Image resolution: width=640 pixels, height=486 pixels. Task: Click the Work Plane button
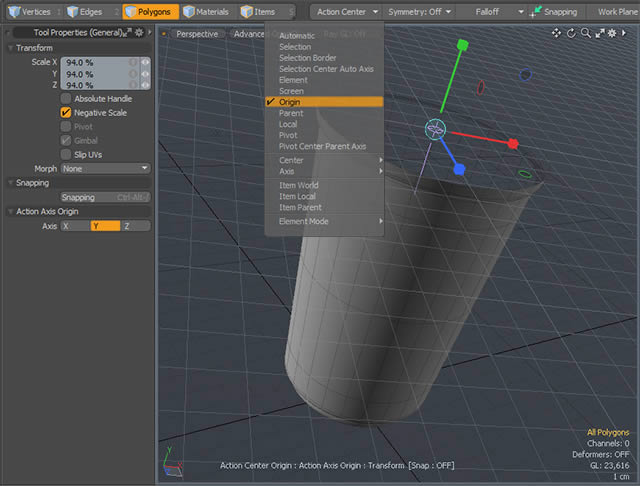pyautogui.click(x=615, y=12)
